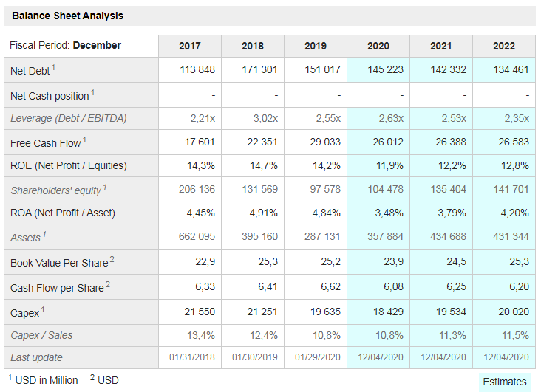Click the Capex / Sales row label
The width and height of the screenshot is (541, 392).
click(x=41, y=335)
